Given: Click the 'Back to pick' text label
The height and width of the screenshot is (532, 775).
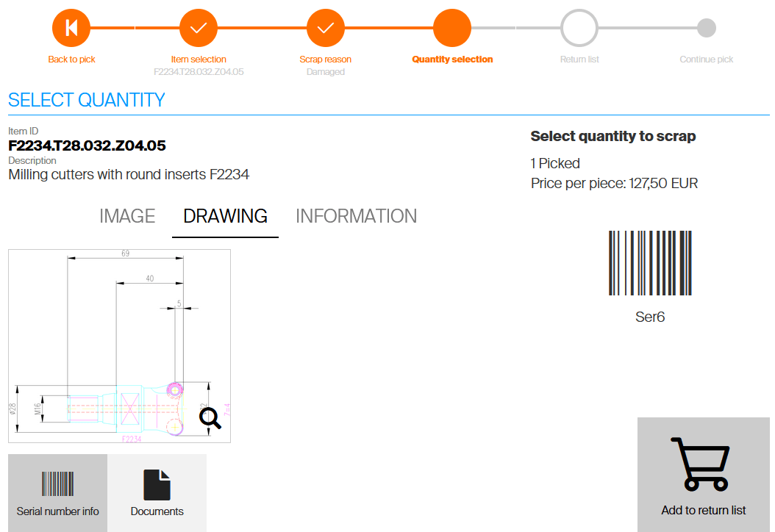Looking at the screenshot, I should [x=71, y=60].
